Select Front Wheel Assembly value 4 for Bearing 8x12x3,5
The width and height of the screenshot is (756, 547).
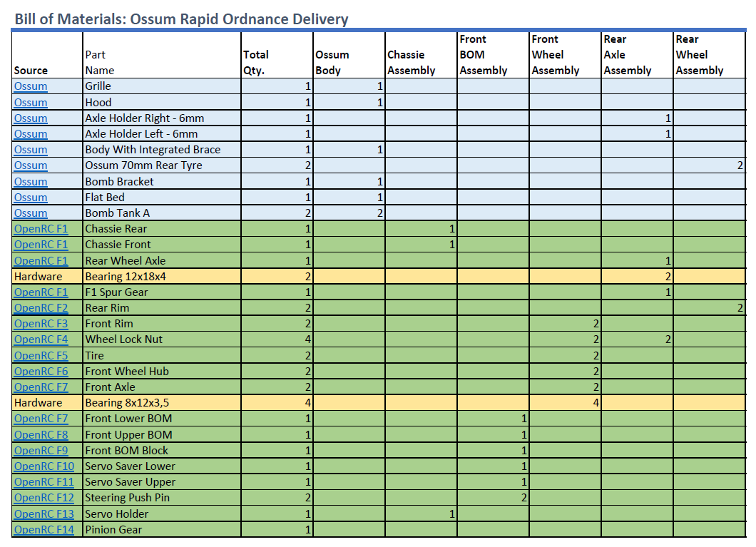tap(565, 403)
